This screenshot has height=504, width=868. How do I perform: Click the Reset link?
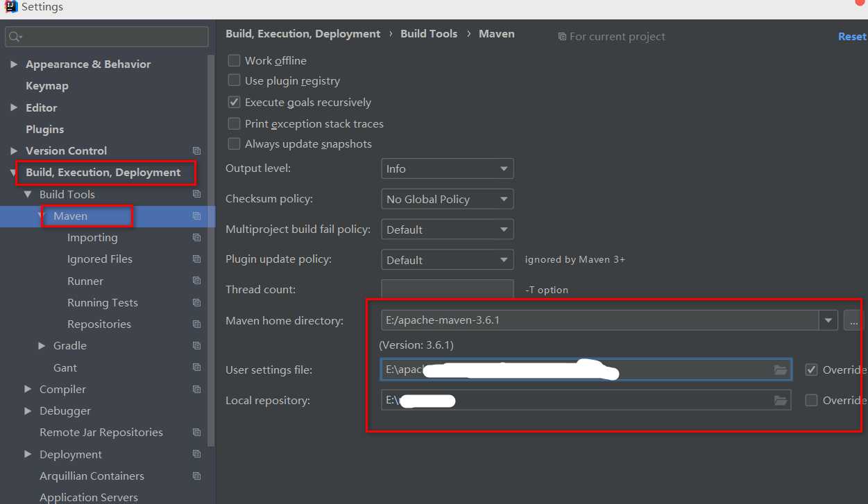852,37
